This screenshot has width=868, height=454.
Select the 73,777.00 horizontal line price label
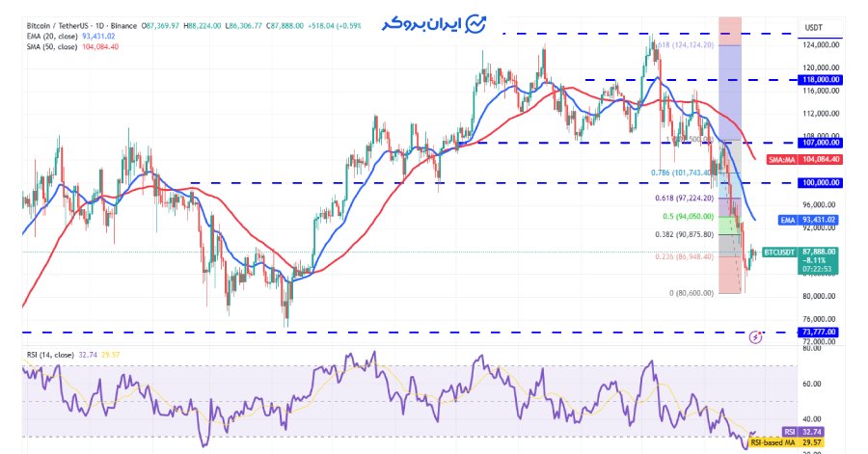click(820, 333)
